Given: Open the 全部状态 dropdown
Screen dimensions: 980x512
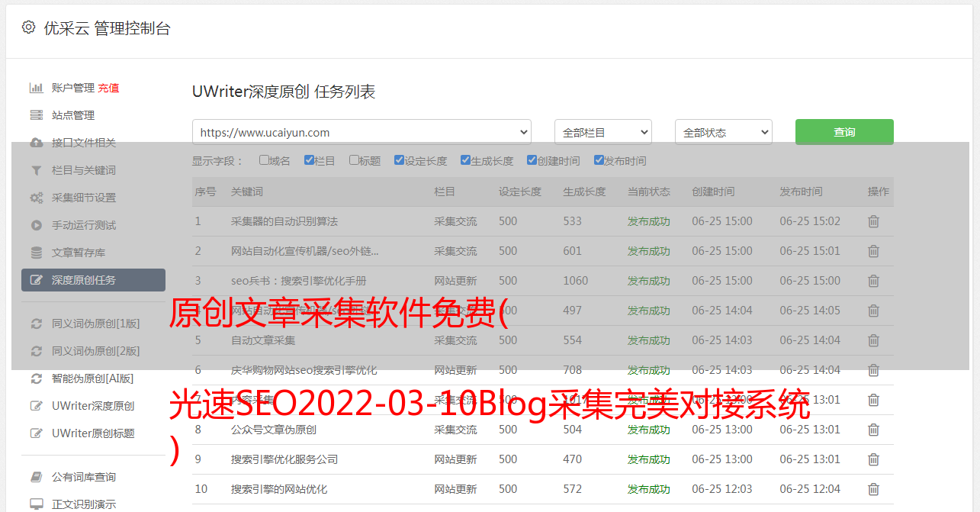Looking at the screenshot, I should [x=724, y=132].
